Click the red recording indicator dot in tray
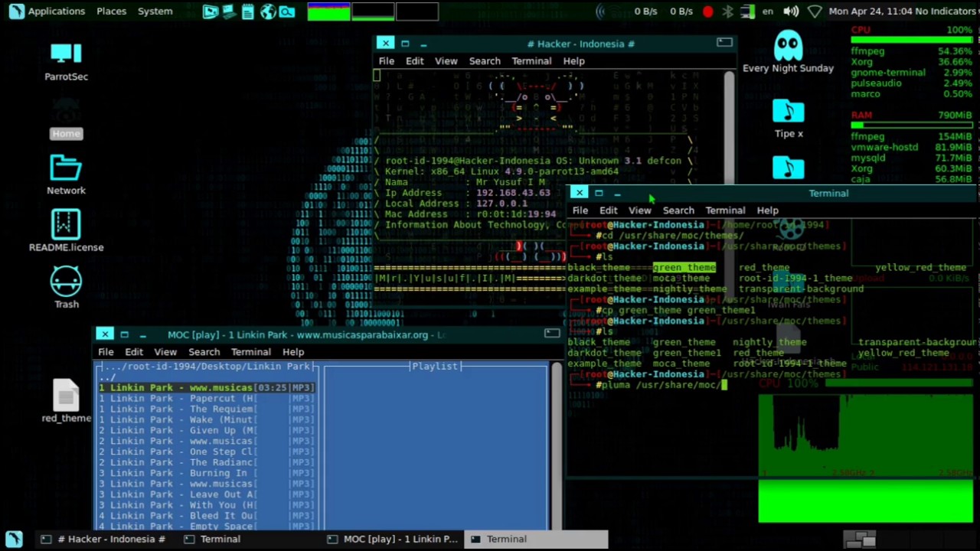The width and height of the screenshot is (980, 551). 707,11
